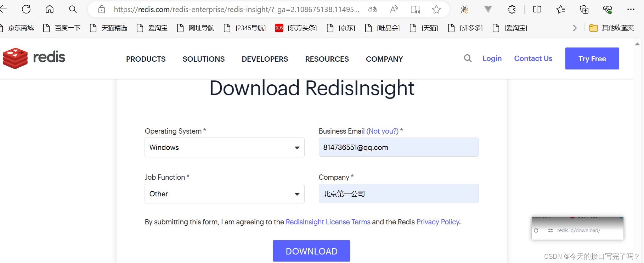Screen dimensions: 644x263
Task: Toggle split screen icon
Action: (x=537, y=10)
